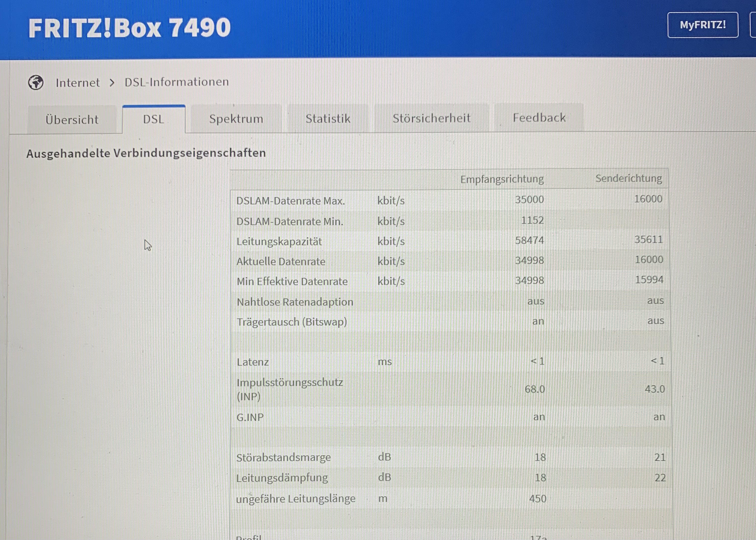The image size is (756, 540).
Task: Open the Feedback tab
Action: click(539, 117)
